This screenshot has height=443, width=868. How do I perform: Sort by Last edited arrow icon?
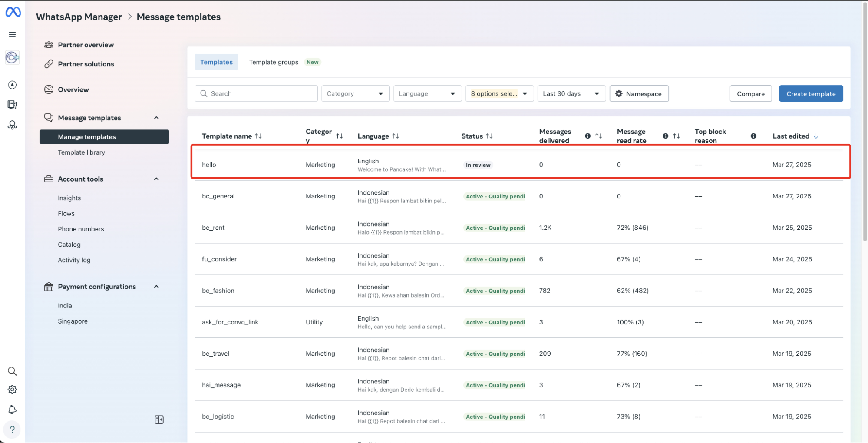(816, 136)
